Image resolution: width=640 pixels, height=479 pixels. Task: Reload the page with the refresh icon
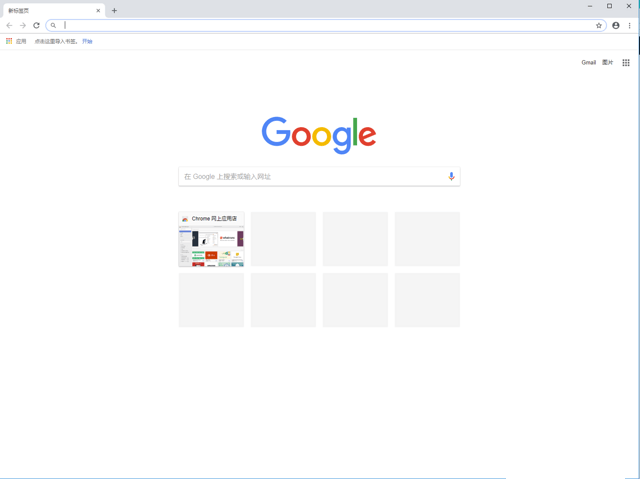click(x=36, y=25)
